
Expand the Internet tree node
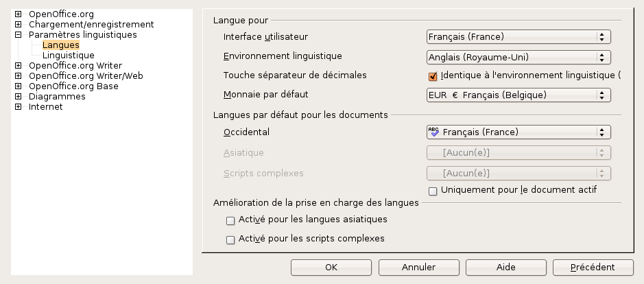[18, 107]
